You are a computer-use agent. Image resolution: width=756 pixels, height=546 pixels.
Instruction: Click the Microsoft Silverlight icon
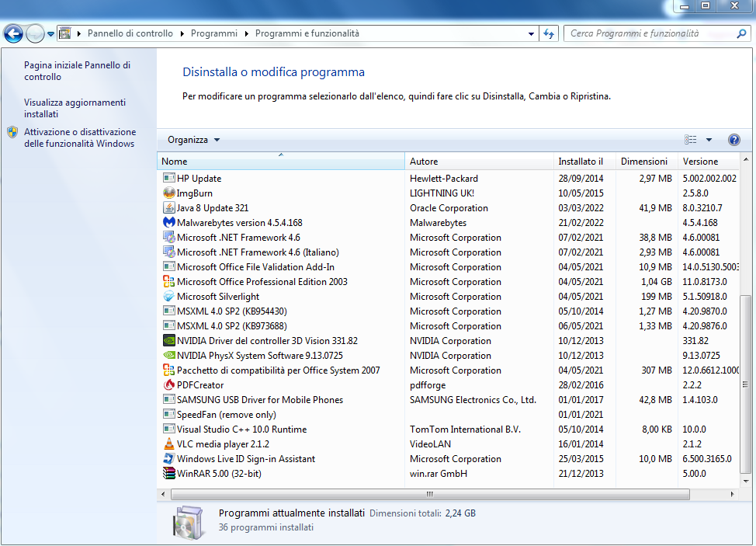pos(169,297)
